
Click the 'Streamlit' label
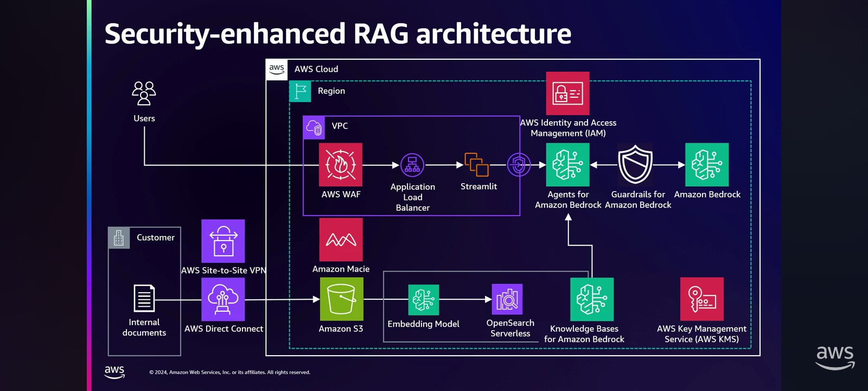(478, 187)
